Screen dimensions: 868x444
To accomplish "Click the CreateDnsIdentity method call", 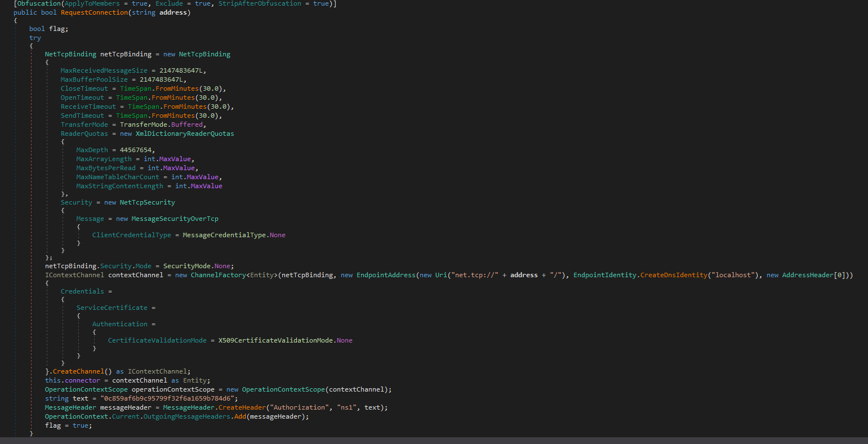I will tap(673, 275).
